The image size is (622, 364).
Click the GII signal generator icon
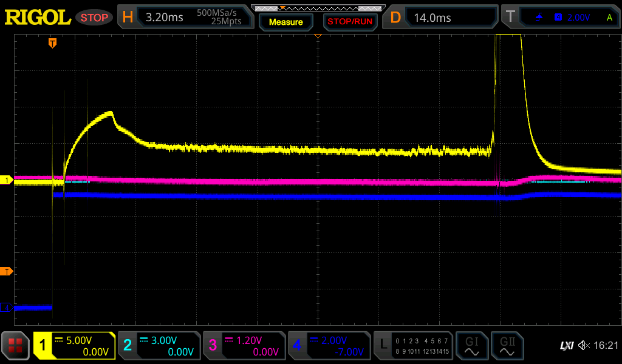click(x=507, y=346)
